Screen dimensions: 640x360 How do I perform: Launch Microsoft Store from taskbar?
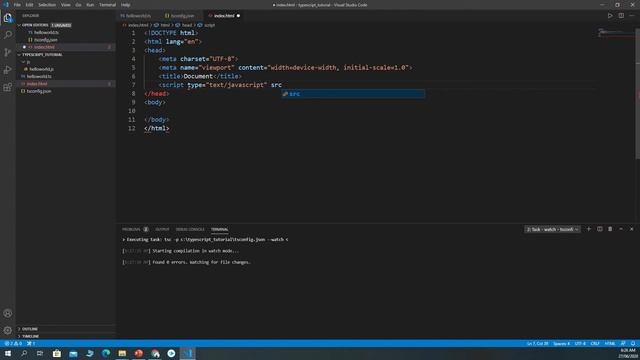point(57,353)
